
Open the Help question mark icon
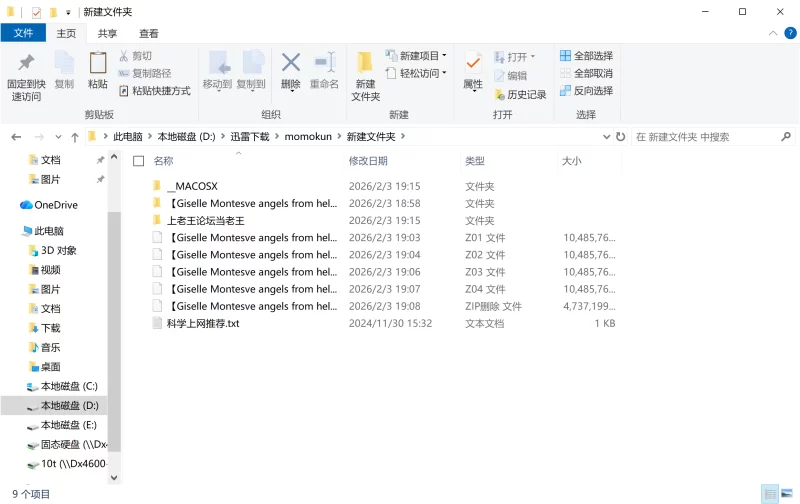pyautogui.click(x=790, y=33)
